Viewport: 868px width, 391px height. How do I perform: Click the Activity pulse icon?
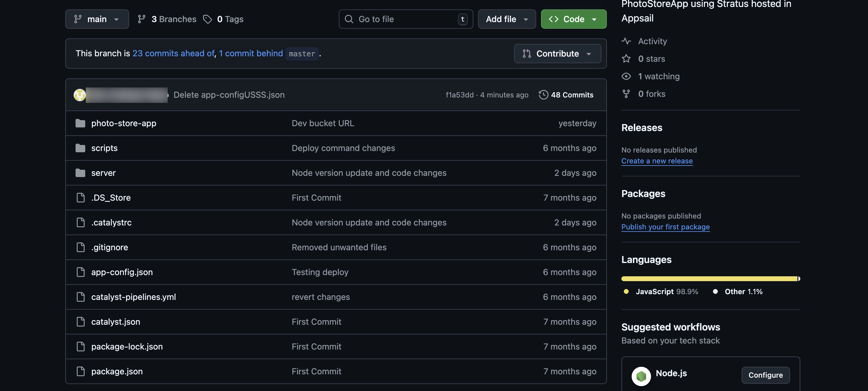point(626,41)
